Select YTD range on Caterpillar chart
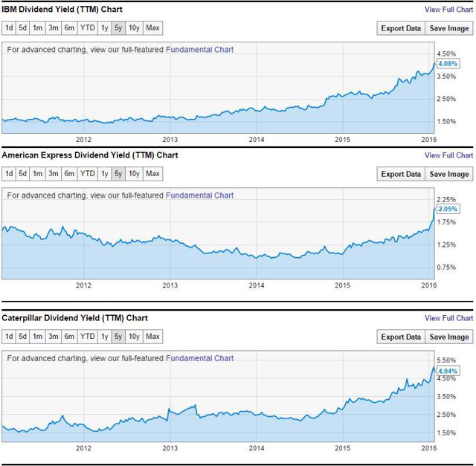Screen dimensions: 476x466 tap(88, 337)
